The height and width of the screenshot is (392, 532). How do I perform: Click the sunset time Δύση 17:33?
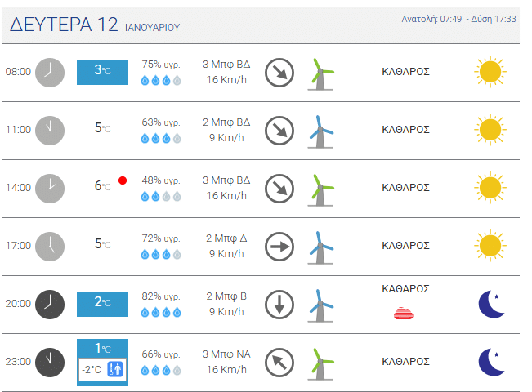tap(493, 19)
